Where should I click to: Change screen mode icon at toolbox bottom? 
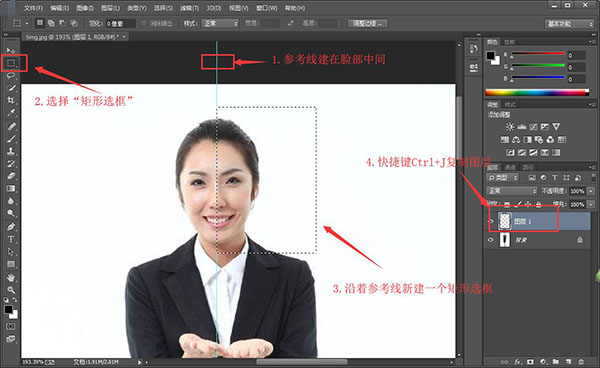pyautogui.click(x=11, y=339)
